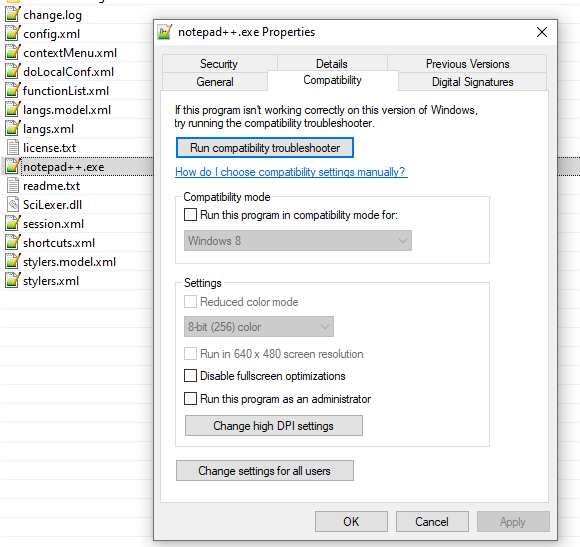Tick the Reduced color mode checkbox
580x547 pixels.
pos(190,302)
